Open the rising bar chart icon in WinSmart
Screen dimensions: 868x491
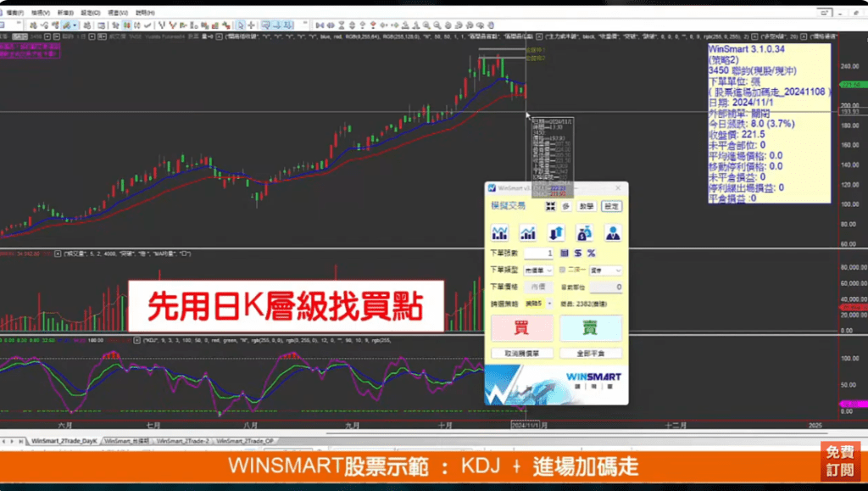527,233
